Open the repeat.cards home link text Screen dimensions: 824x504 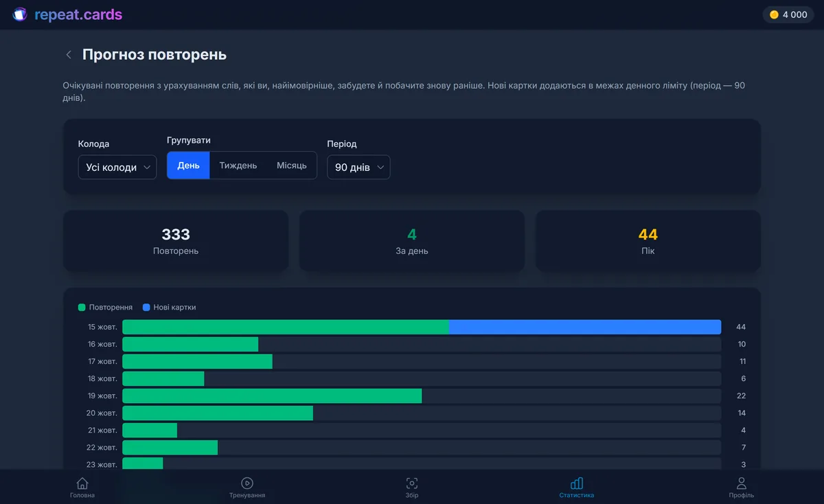[x=78, y=14]
